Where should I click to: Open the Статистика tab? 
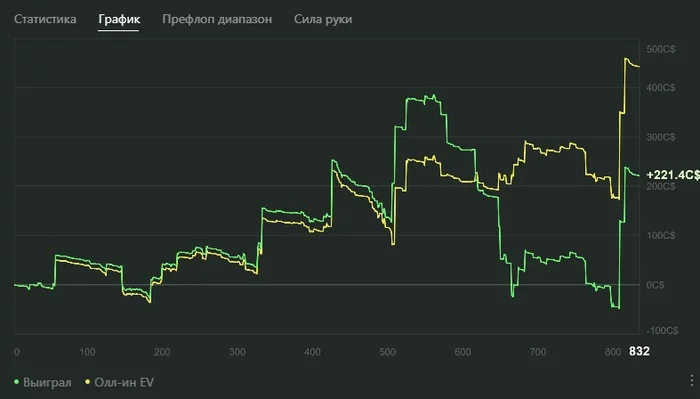tap(45, 19)
